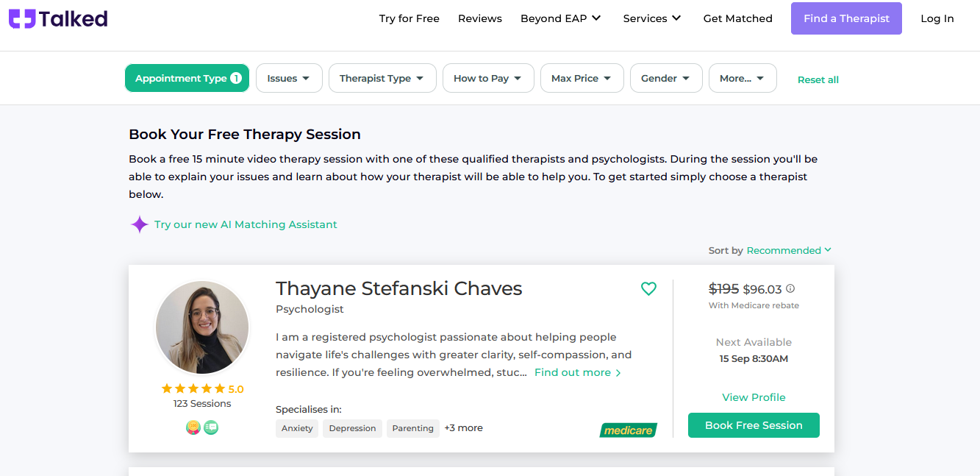Click the price info icon beside $96.03

[x=790, y=289]
